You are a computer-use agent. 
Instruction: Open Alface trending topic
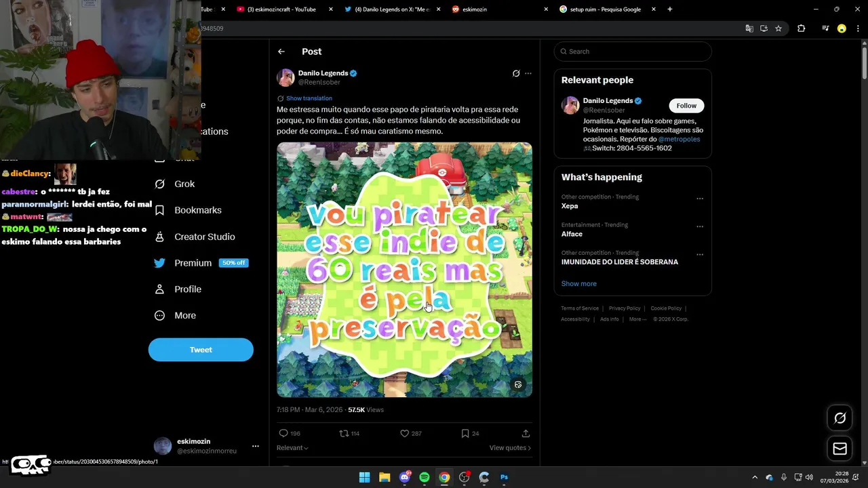click(x=572, y=234)
